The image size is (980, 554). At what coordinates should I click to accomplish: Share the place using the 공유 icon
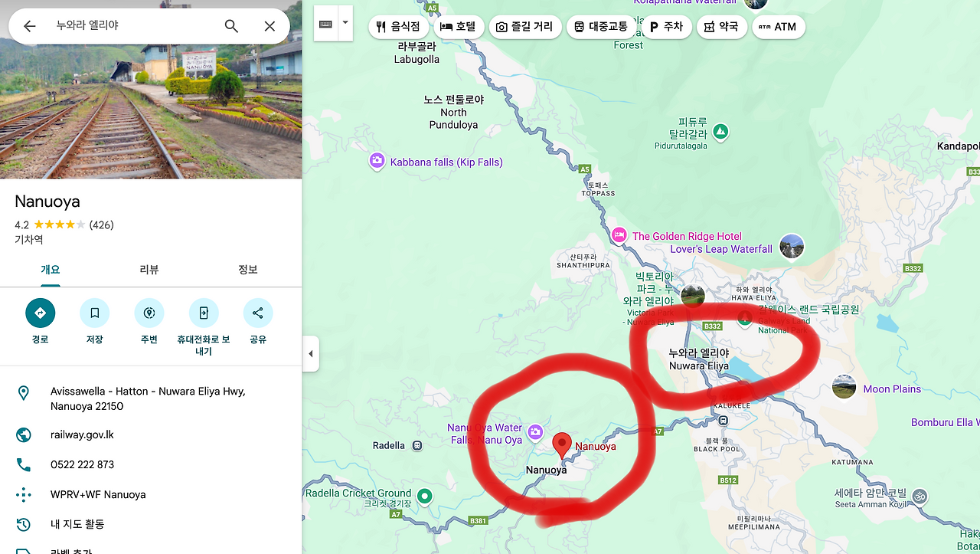click(x=258, y=313)
